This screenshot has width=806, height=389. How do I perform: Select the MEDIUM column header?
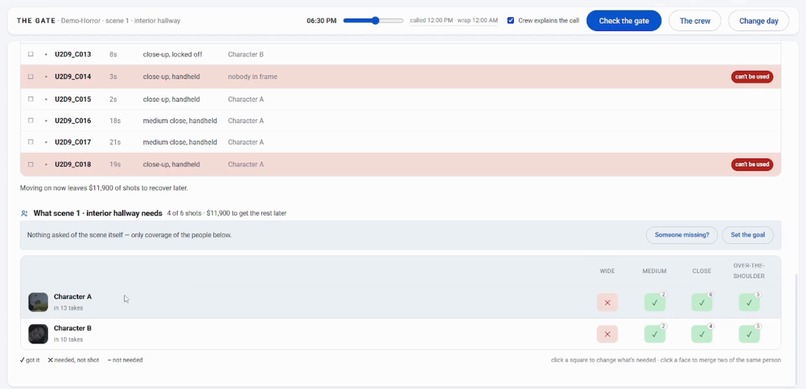coord(654,271)
